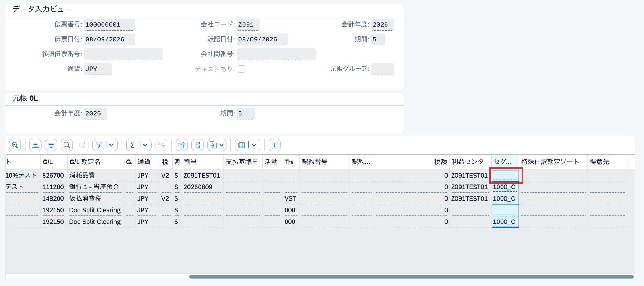644x286 pixels.
Task: Expand the Export dropdown arrow
Action: [222, 145]
